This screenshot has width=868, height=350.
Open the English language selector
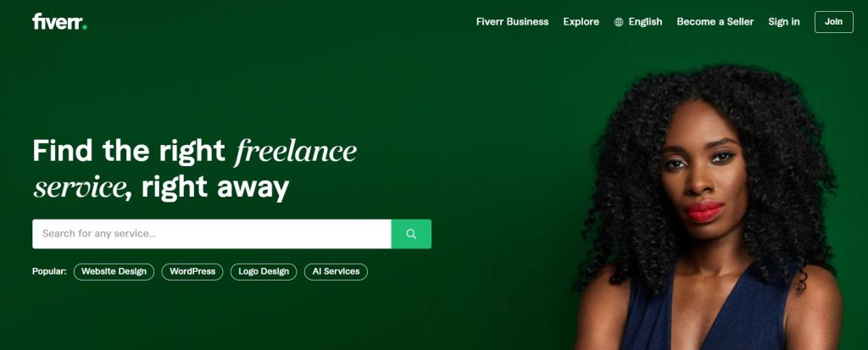[638, 21]
